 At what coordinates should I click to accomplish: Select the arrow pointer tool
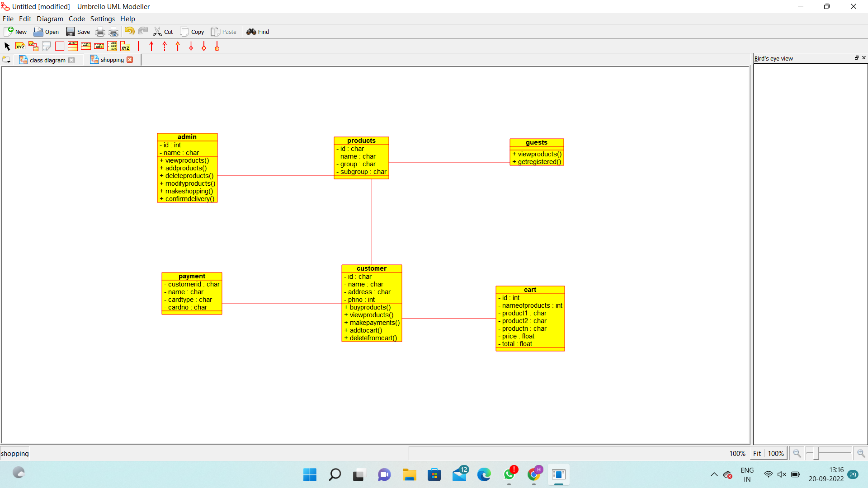click(7, 46)
